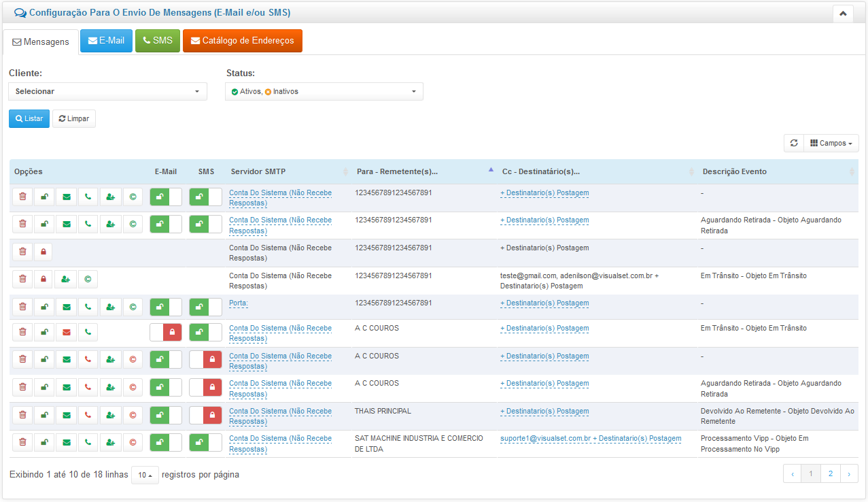Expand the Campos column chooser

(x=831, y=144)
